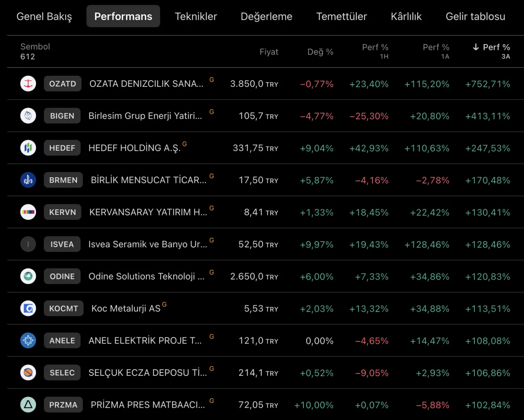
Task: Open the Temettüler tab
Action: 341,16
